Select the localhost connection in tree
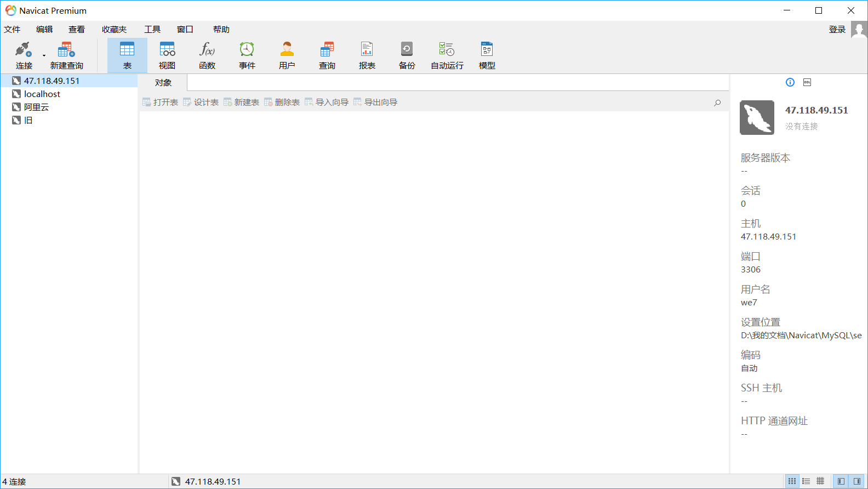Viewport: 868px width, 489px height. (42, 94)
